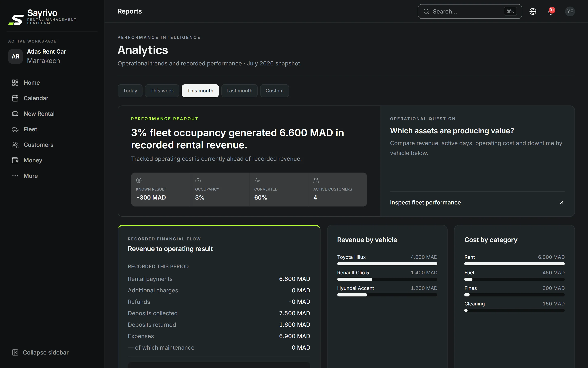Click the Occupancy gauge icon
Screen dimensions: 588x368
pyautogui.click(x=198, y=180)
